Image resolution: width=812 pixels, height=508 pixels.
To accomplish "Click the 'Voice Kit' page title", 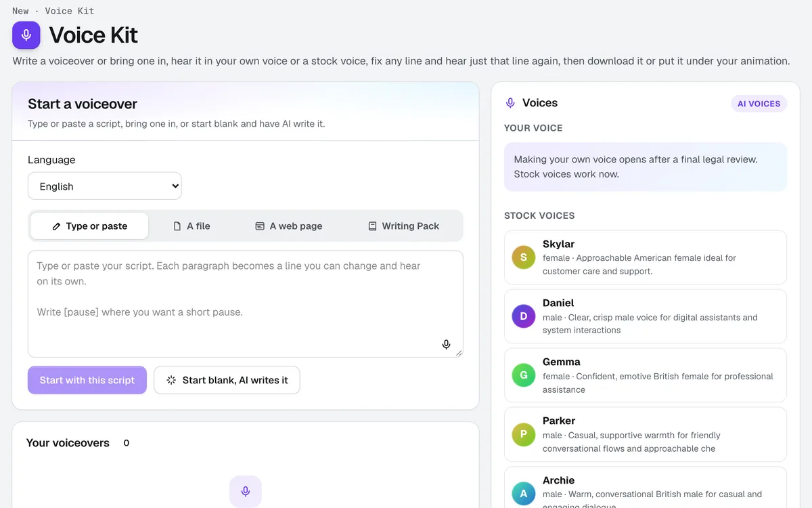I will (93, 35).
